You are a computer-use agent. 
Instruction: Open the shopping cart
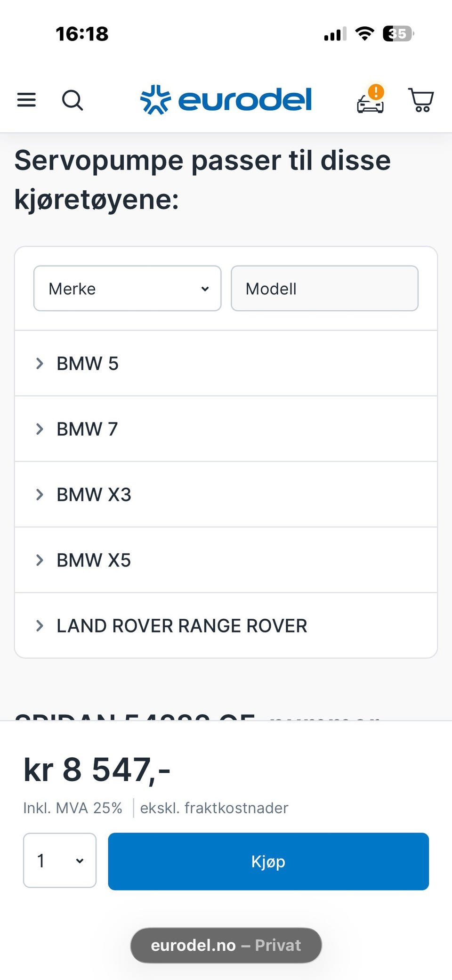pos(421,100)
